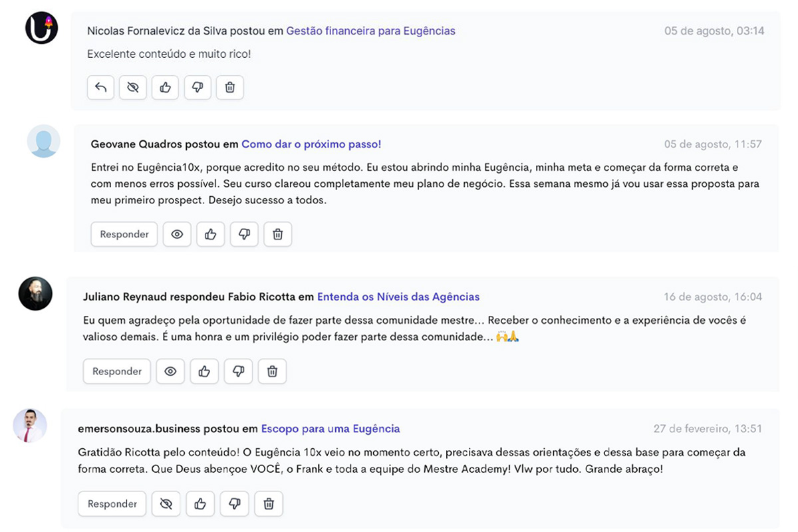Viewport: 798px width, 532px height.
Task: Delete Nicolas Fornalevicz's comment
Action: [230, 87]
